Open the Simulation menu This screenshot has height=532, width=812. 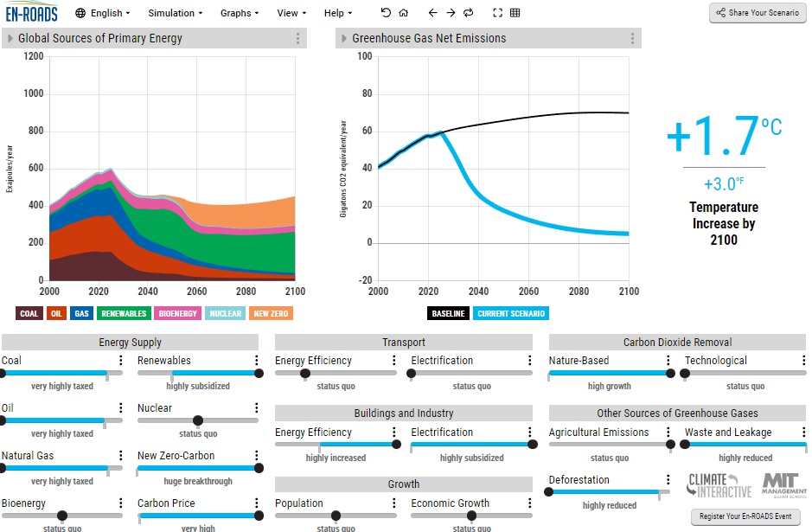[x=175, y=13]
